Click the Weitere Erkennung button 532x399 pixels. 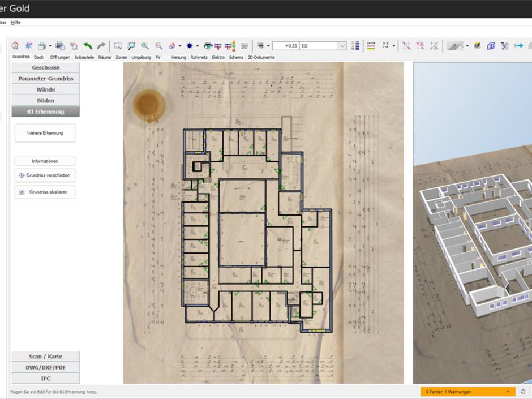point(45,133)
